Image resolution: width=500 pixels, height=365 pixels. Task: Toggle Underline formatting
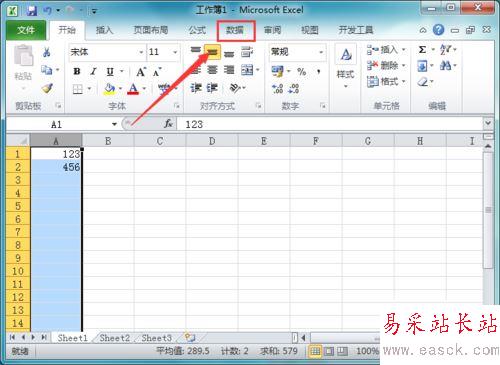point(110,71)
